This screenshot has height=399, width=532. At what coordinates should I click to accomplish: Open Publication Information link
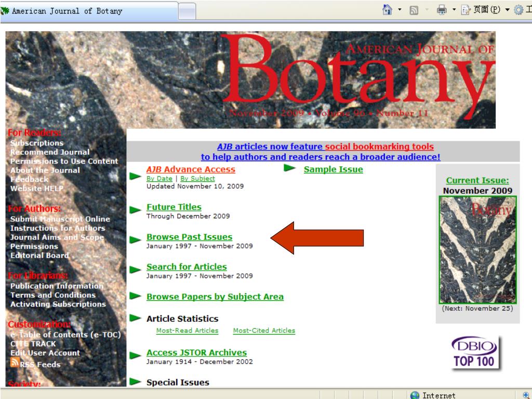(57, 286)
